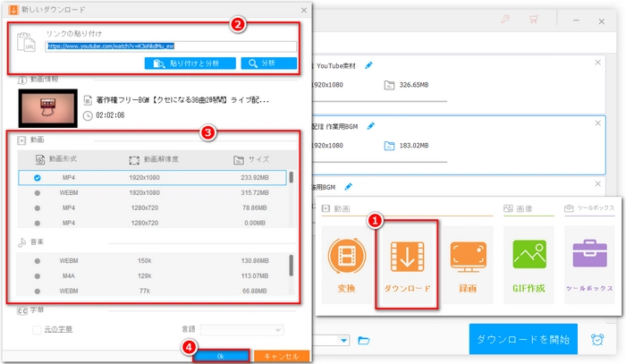This screenshot has height=364, width=626.
Task: Open the output folder icon
Action: click(x=363, y=340)
